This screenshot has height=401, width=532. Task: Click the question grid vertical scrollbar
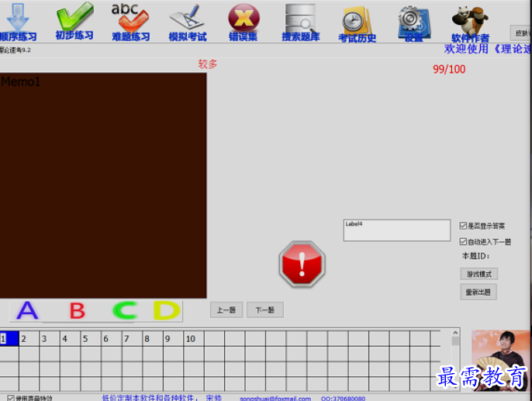456,360
